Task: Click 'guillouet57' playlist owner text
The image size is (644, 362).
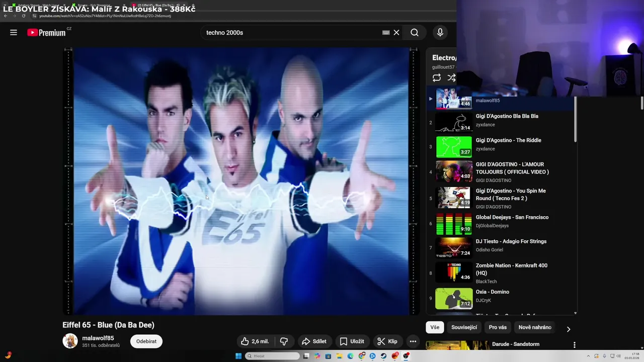Action: tap(443, 67)
